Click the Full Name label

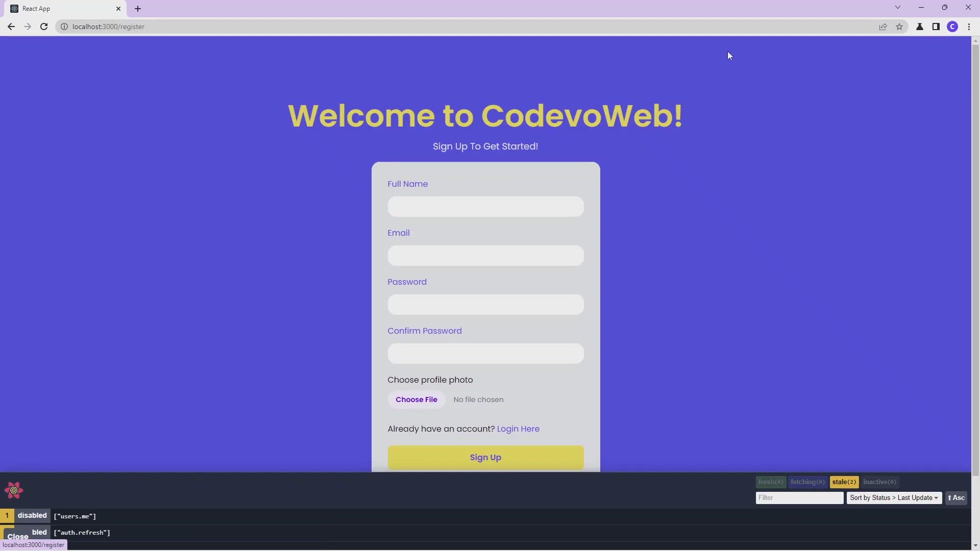(x=407, y=184)
